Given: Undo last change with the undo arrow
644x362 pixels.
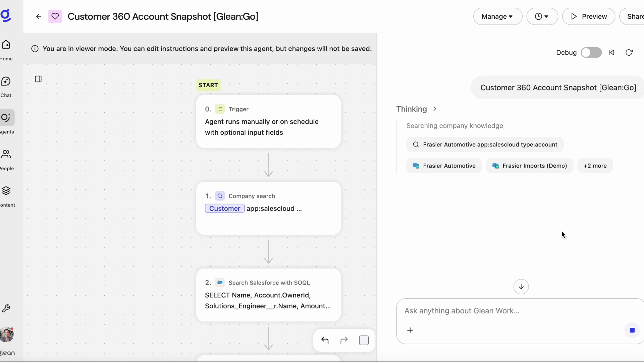Looking at the screenshot, I should point(325,340).
